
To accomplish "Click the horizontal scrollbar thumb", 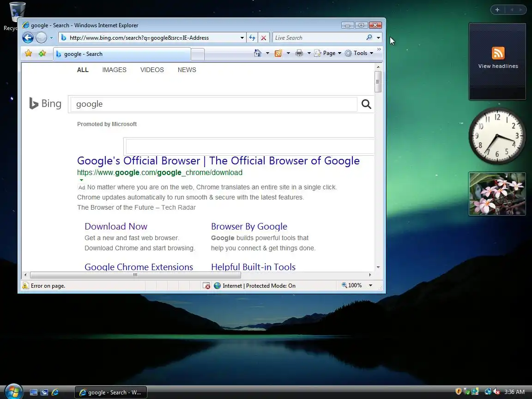I will (x=135, y=275).
